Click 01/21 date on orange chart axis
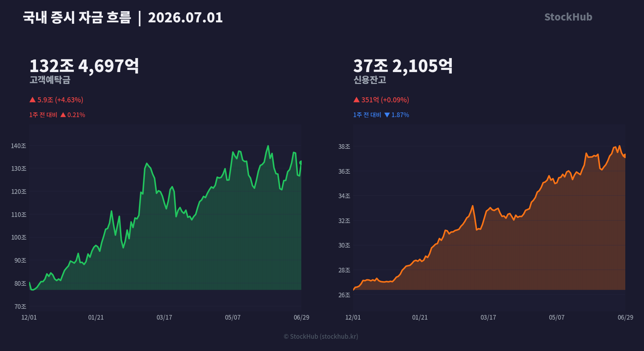644x351 pixels. pyautogui.click(x=420, y=317)
